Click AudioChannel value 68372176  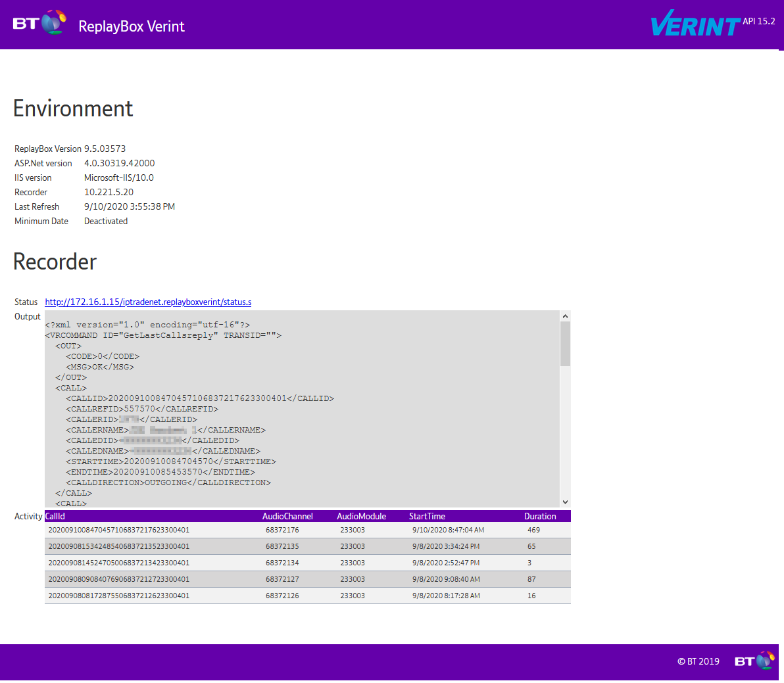coord(283,530)
